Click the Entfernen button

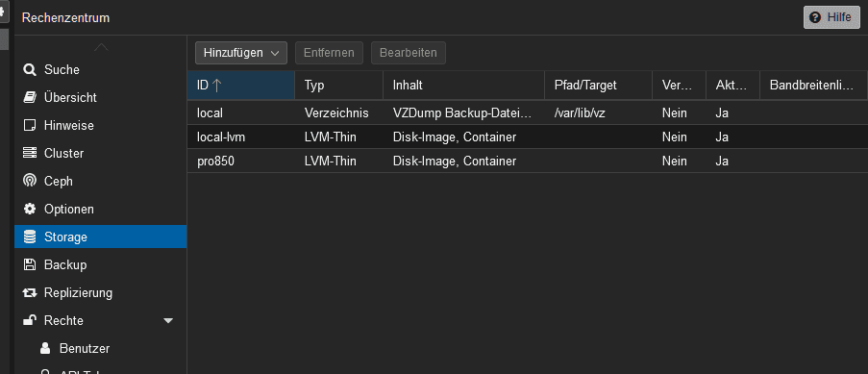pyautogui.click(x=329, y=53)
